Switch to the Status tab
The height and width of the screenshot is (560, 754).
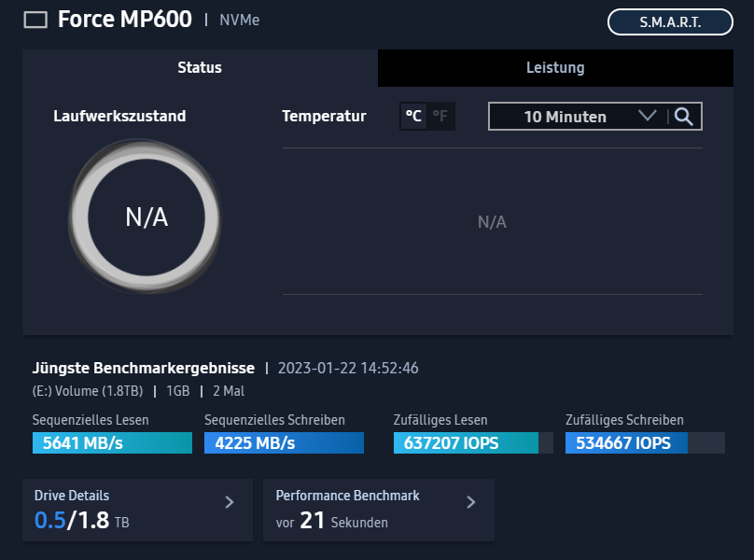point(200,68)
